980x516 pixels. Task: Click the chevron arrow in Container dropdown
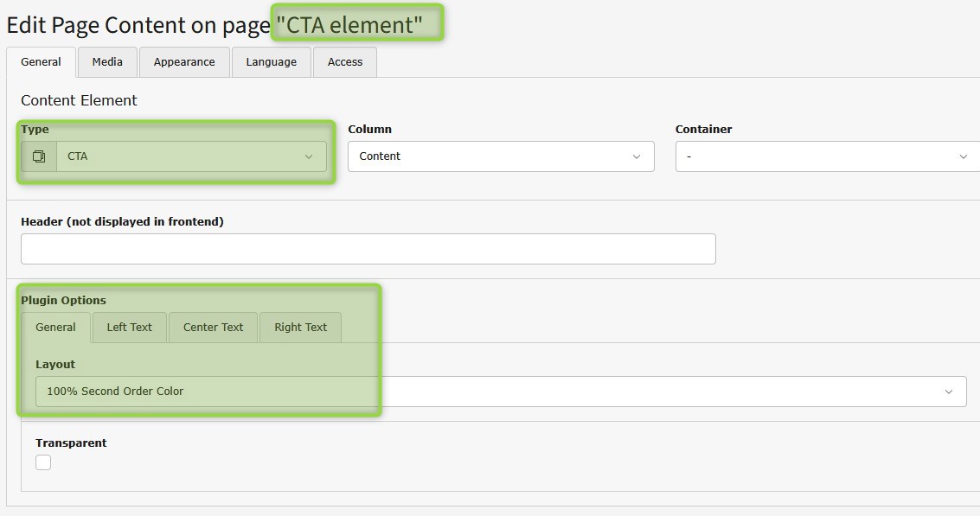pos(964,156)
